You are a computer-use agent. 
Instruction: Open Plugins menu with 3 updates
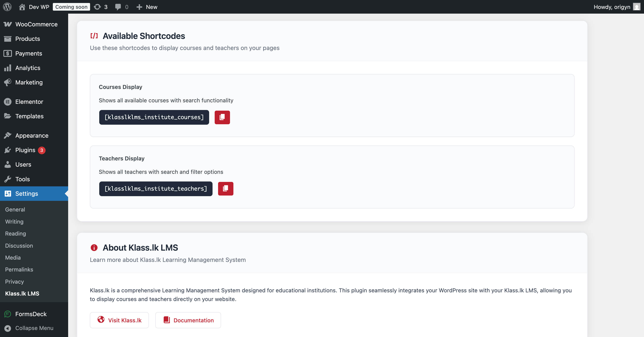25,150
